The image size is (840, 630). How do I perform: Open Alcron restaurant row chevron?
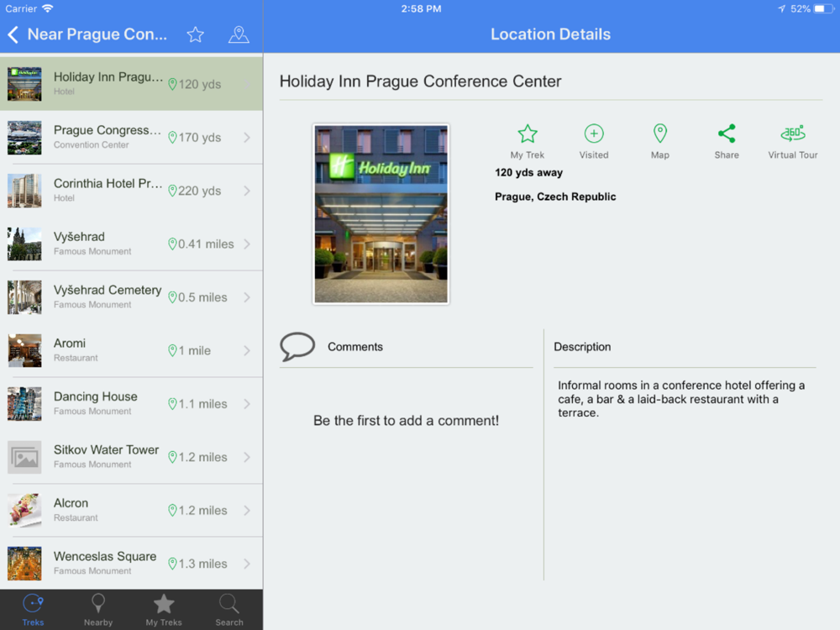point(247,511)
